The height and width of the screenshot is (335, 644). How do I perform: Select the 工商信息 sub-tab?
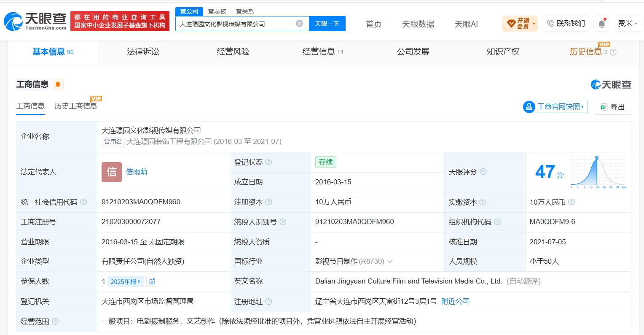(x=31, y=106)
